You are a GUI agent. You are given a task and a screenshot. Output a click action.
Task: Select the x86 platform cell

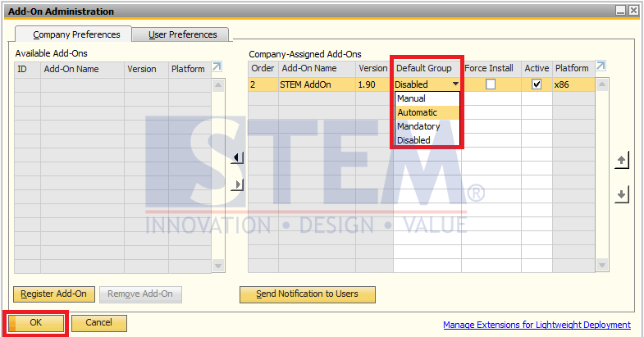coord(573,84)
